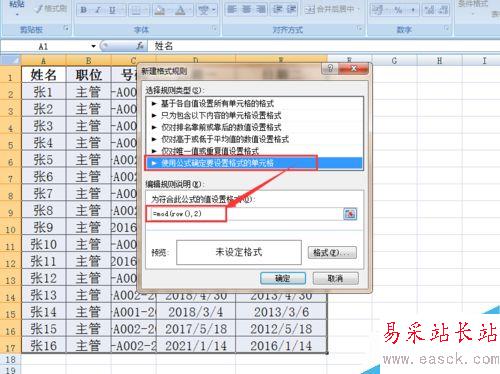Viewport: 500px width, 374px height.
Task: Increase indent in alignment group
Action: pyautogui.click(x=291, y=9)
